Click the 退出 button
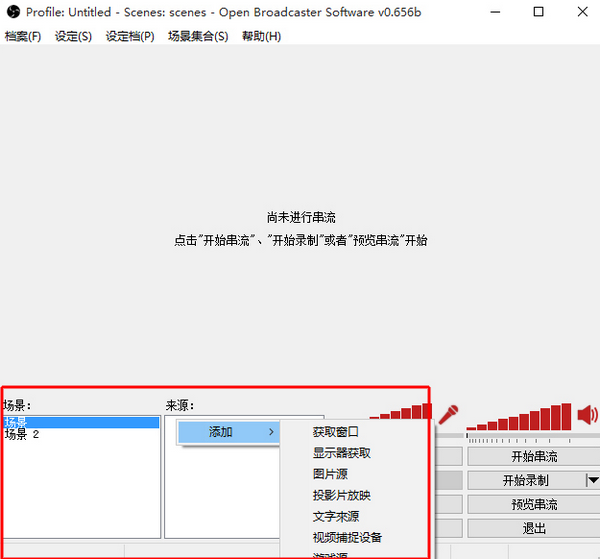This screenshot has height=559, width=600. click(534, 529)
